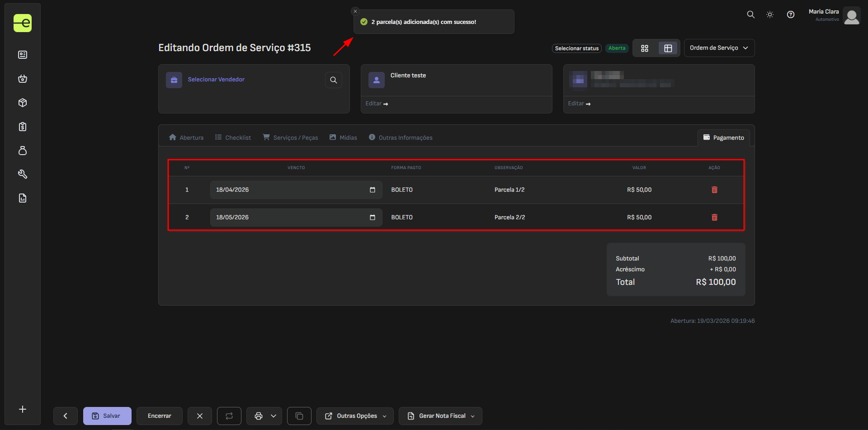Open the global search in top bar
The width and height of the screenshot is (868, 430).
[x=750, y=14]
